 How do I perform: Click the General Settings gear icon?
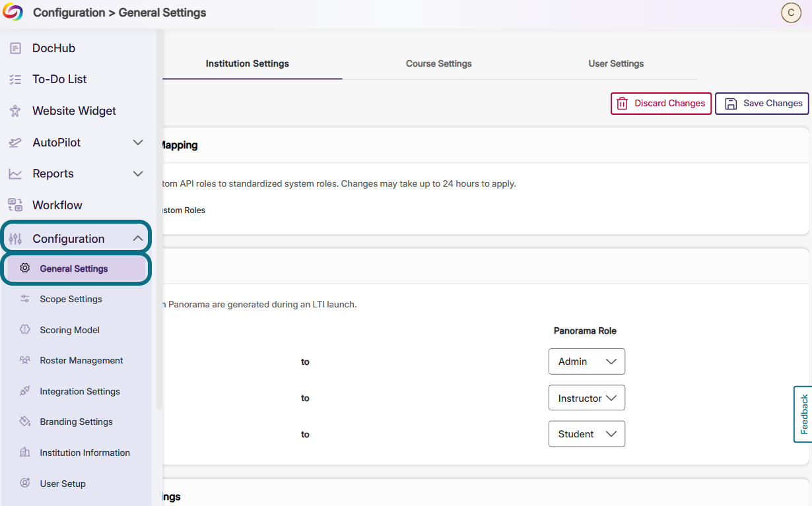(25, 269)
